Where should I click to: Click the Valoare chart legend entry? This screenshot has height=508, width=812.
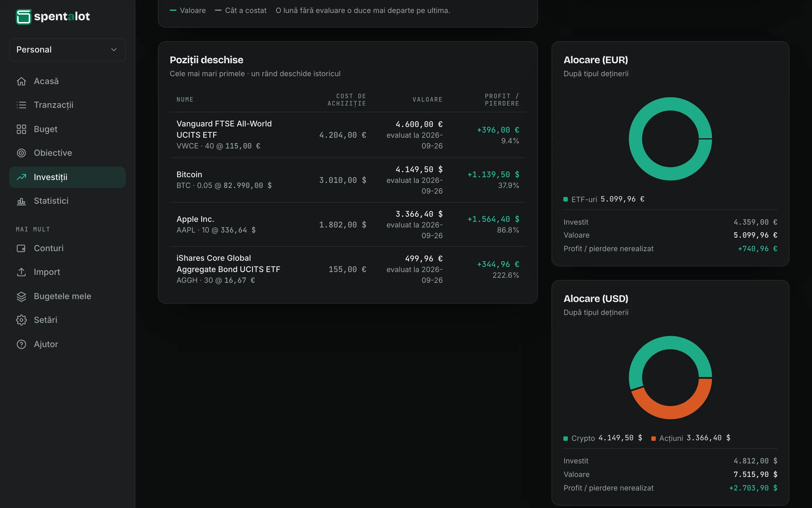(188, 10)
